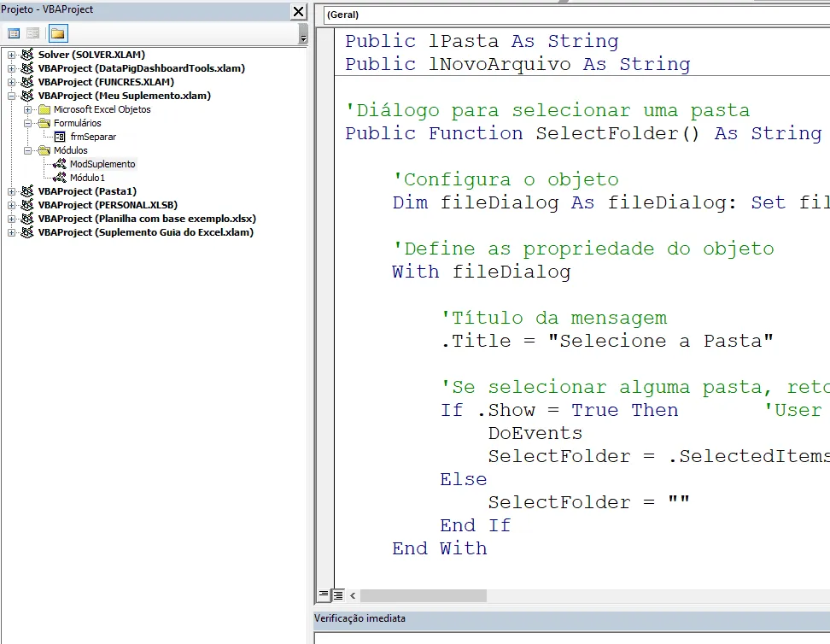
Task: Select the PERSONAL.XLSB project icon
Action: pos(27,204)
